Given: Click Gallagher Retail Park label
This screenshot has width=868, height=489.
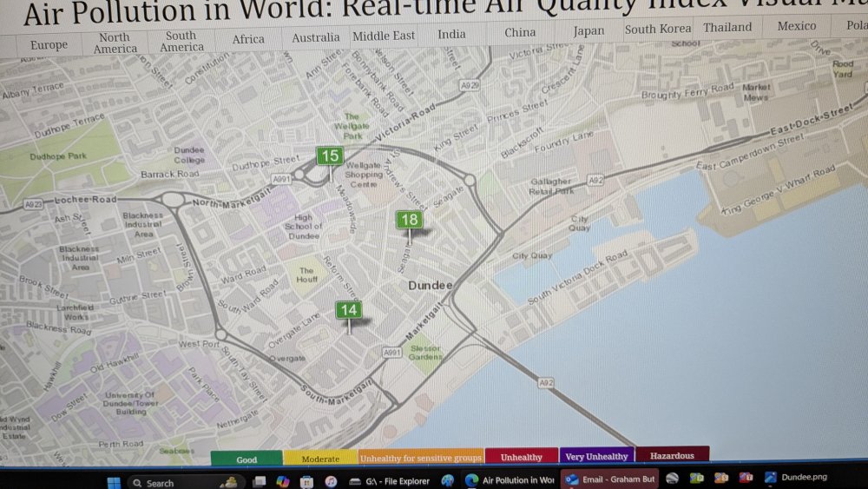Looking at the screenshot, I should point(551,186).
